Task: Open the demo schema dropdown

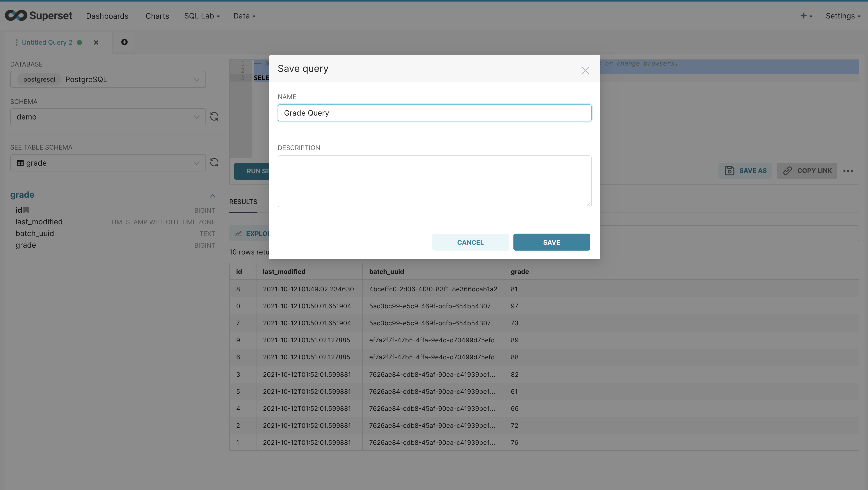Action: [108, 117]
